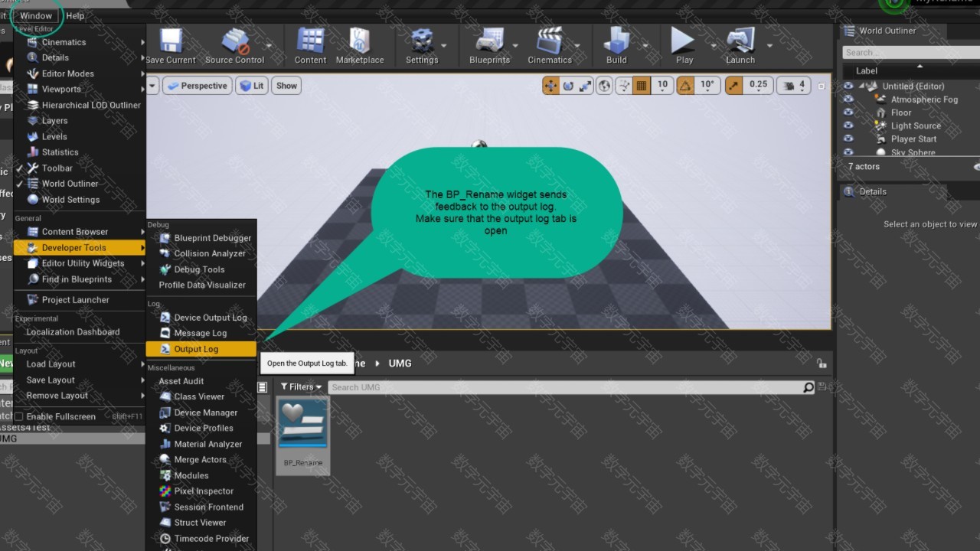Open Project Launcher from Window menu

coord(80,300)
